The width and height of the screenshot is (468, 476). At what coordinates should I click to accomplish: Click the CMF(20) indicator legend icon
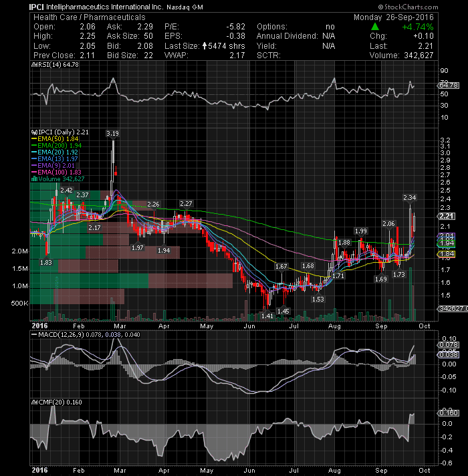pos(34,402)
